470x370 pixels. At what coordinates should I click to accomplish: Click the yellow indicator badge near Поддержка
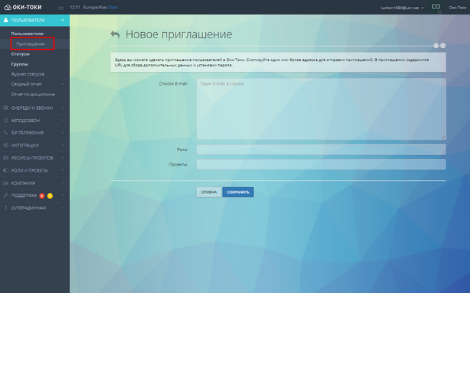[50, 196]
